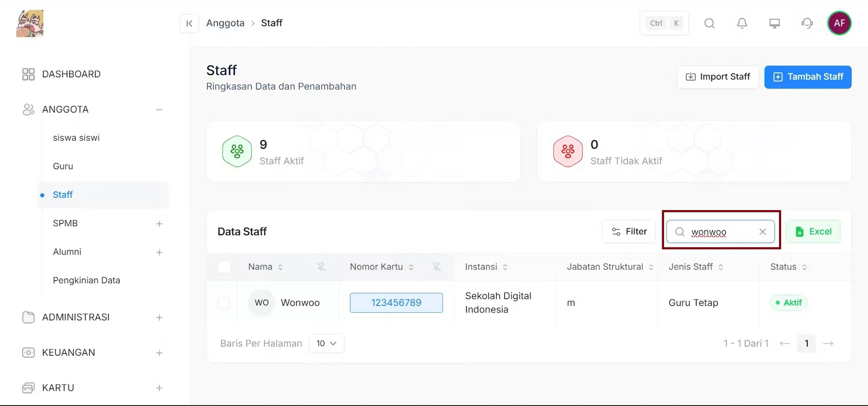The width and height of the screenshot is (868, 406).
Task: Click Tambah Staff button
Action: click(x=808, y=77)
